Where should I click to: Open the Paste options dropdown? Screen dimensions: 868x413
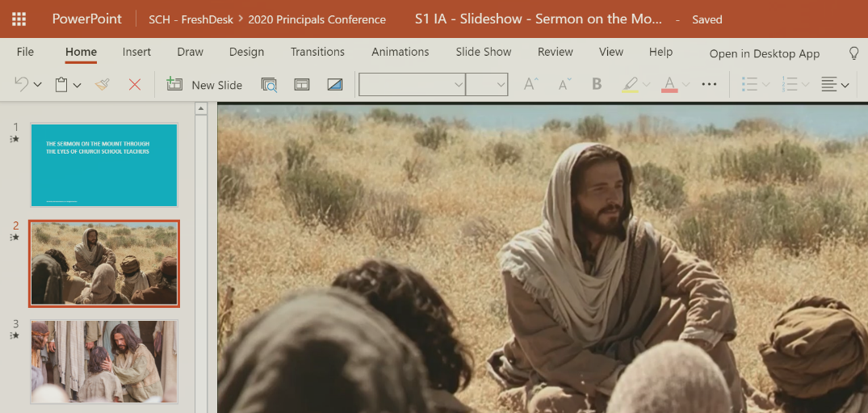[78, 86]
